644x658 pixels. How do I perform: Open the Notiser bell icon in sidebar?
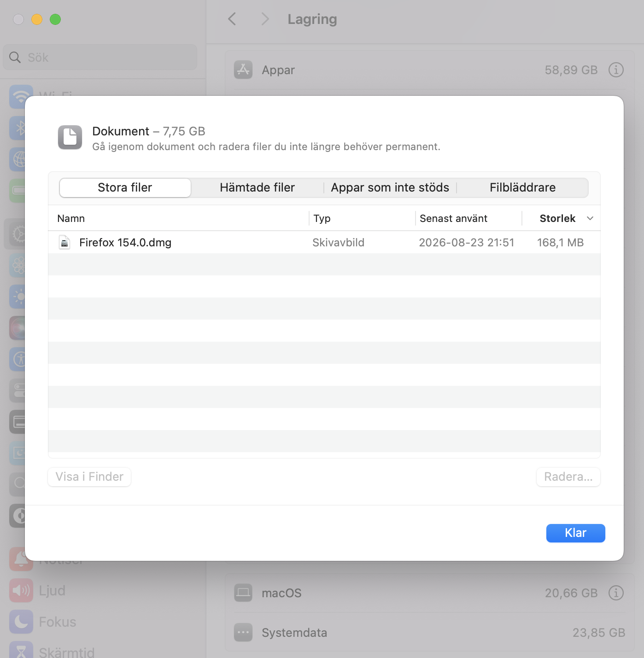click(x=21, y=559)
